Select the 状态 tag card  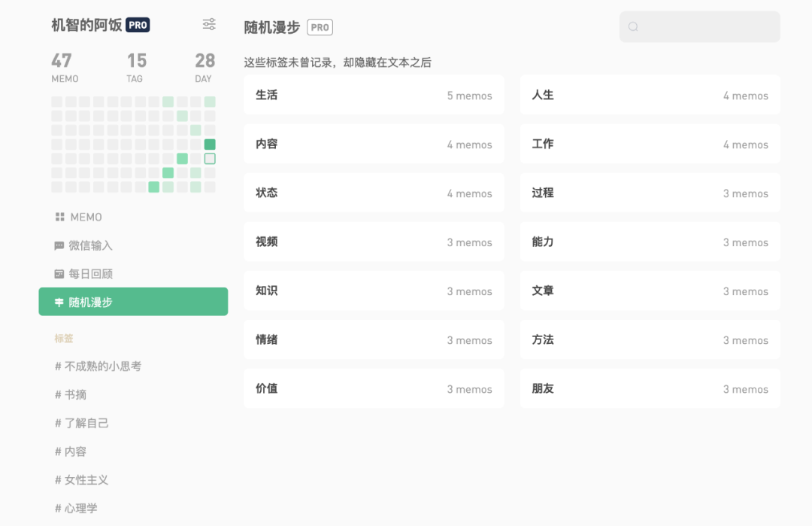374,193
